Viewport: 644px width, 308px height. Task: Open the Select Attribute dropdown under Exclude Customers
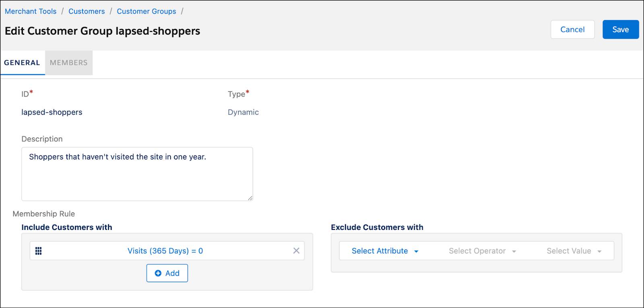point(380,251)
